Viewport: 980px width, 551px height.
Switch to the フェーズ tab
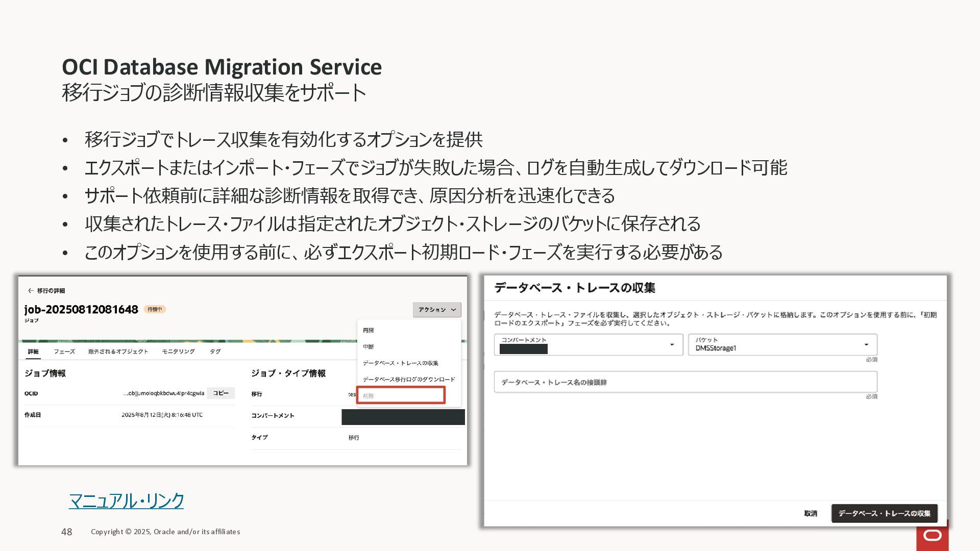(64, 352)
